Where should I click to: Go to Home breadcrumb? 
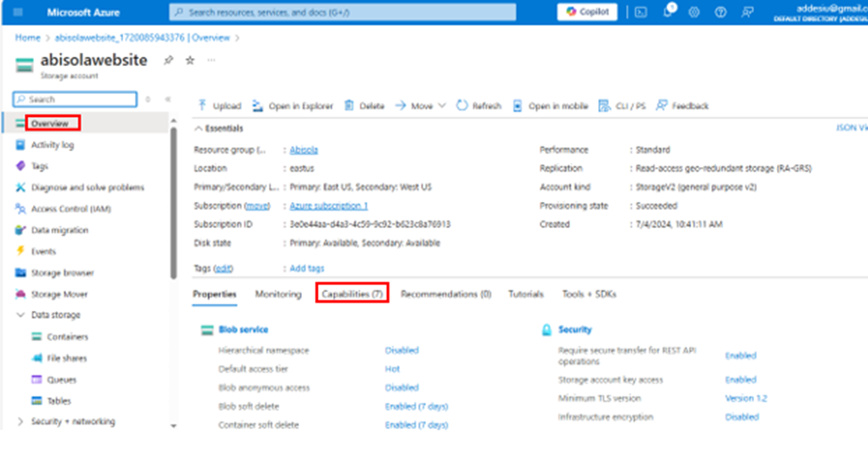[28, 38]
